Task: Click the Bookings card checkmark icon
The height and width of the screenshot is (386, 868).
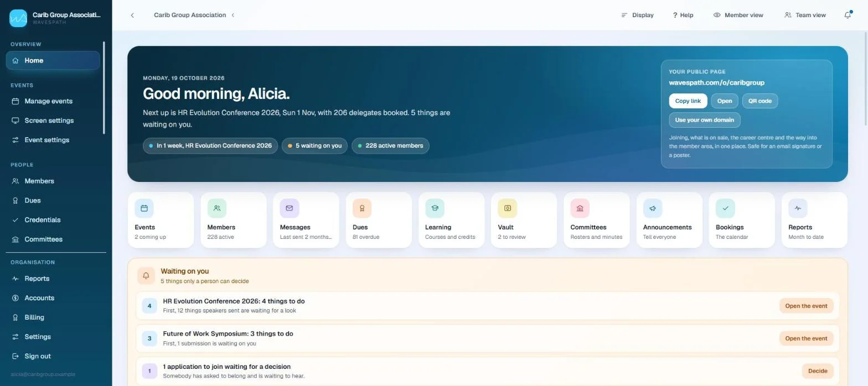Action: click(725, 208)
